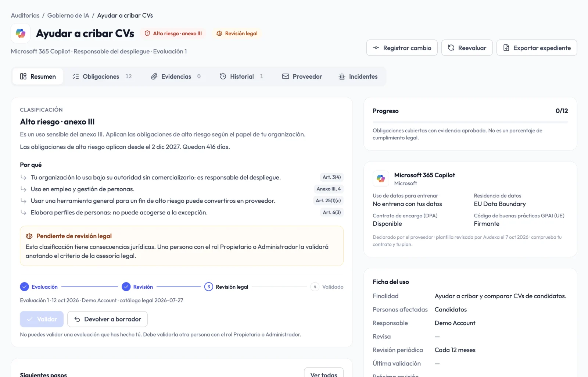Viewport: 588px width, 377px height.
Task: Click the Anexo III, 4 reference tag
Action: coord(329,189)
